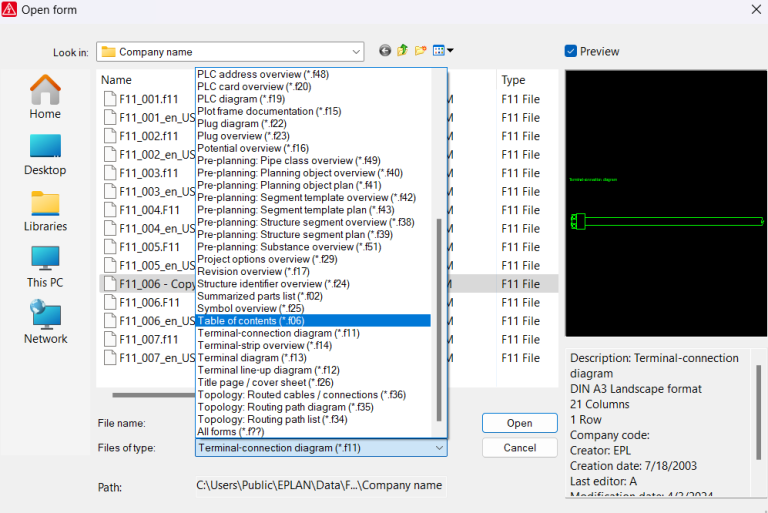Create a new folder
768x513 pixels.
click(x=420, y=50)
